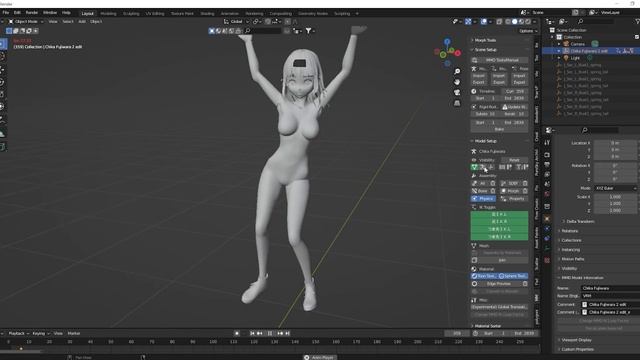Toggle the Physics assembly button
Screen dimensions: 640x360
[x=483, y=199]
